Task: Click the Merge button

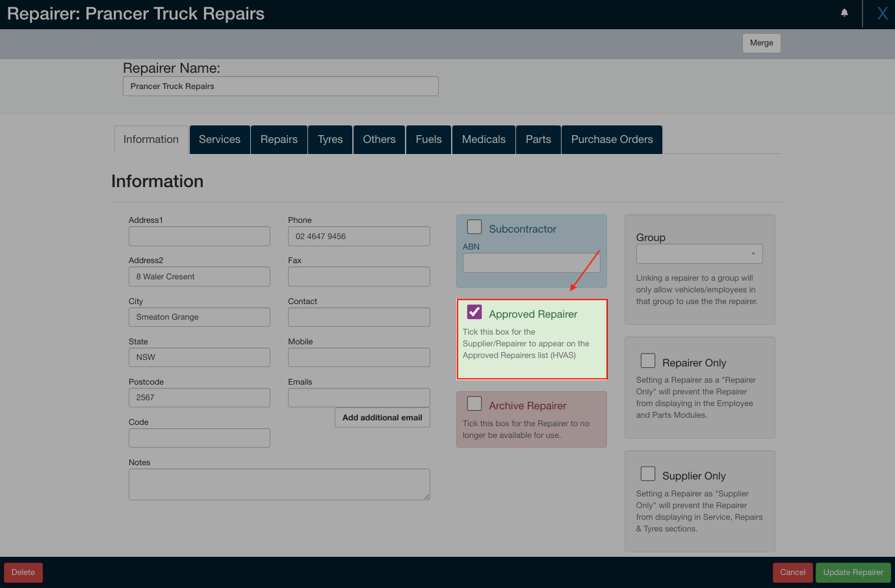Action: [x=761, y=43]
